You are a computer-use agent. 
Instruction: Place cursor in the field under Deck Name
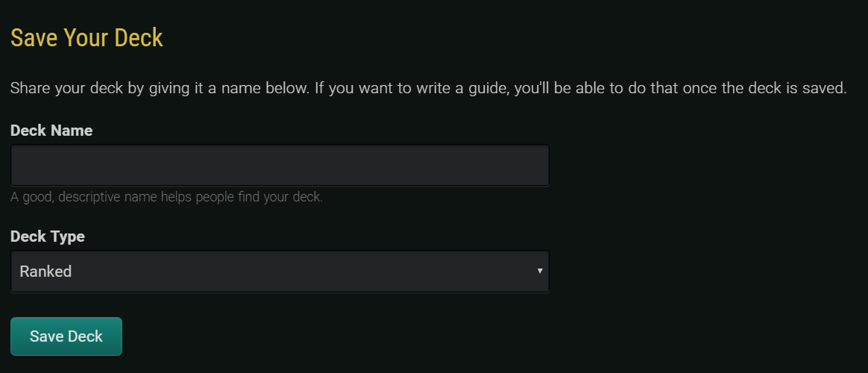pyautogui.click(x=280, y=165)
